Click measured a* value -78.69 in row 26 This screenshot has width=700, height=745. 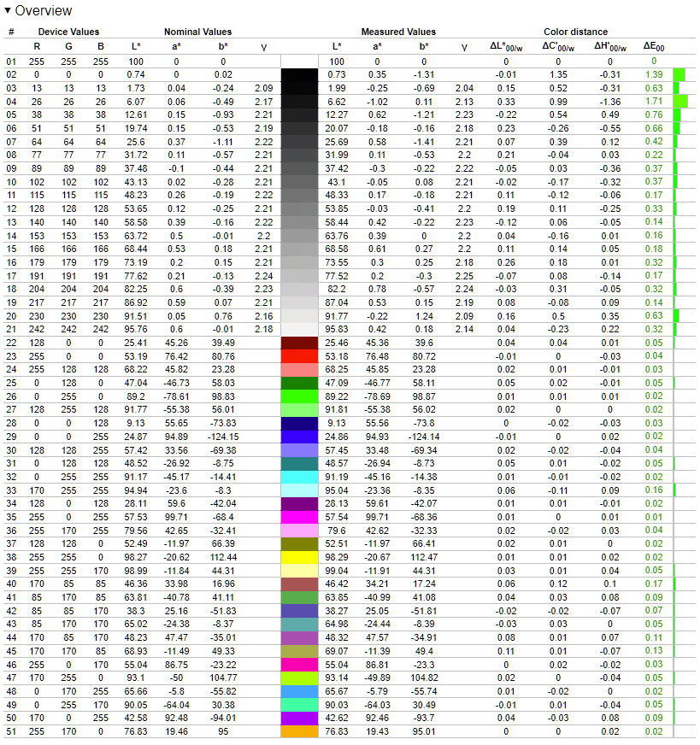pos(377,396)
